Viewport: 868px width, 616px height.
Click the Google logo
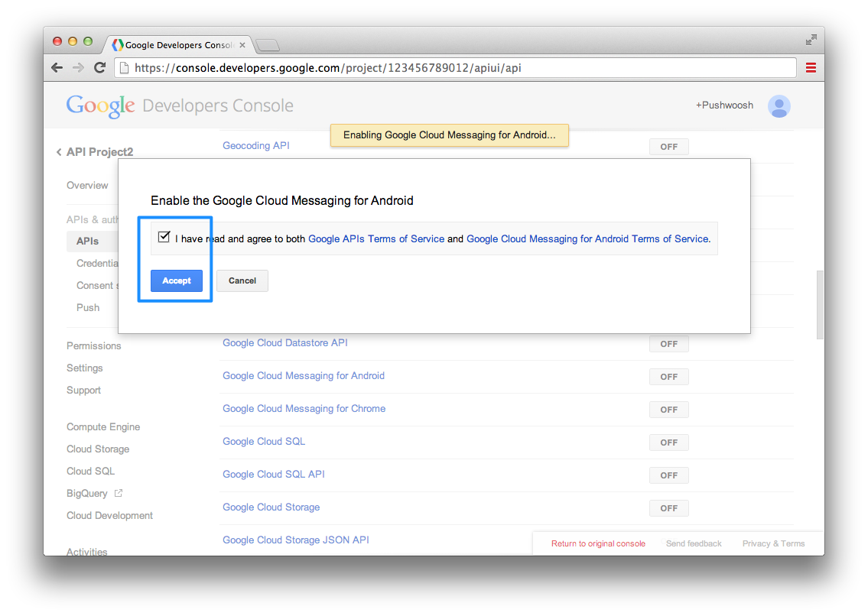(x=100, y=105)
